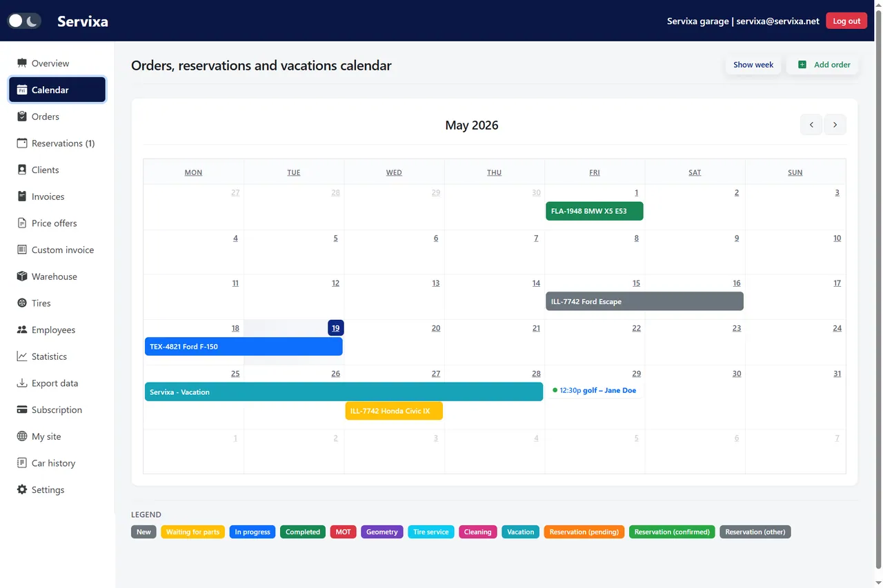The image size is (883, 588).
Task: Open the Overview menu item
Action: (x=57, y=63)
